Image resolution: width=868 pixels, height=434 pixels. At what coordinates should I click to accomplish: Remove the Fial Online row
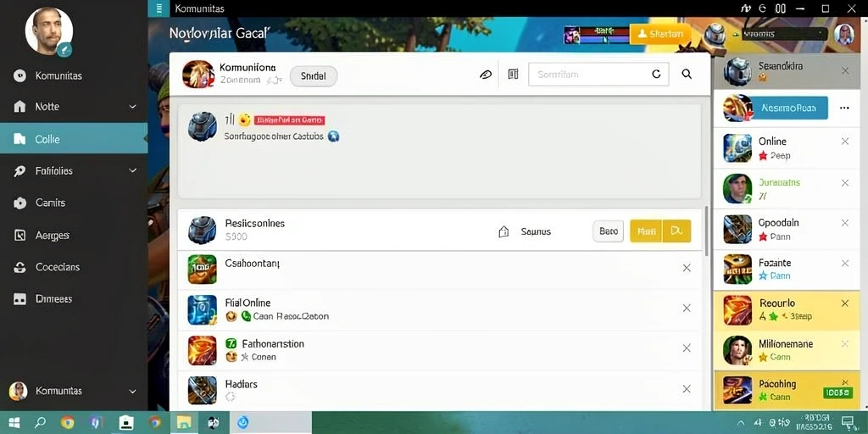pyautogui.click(x=687, y=309)
